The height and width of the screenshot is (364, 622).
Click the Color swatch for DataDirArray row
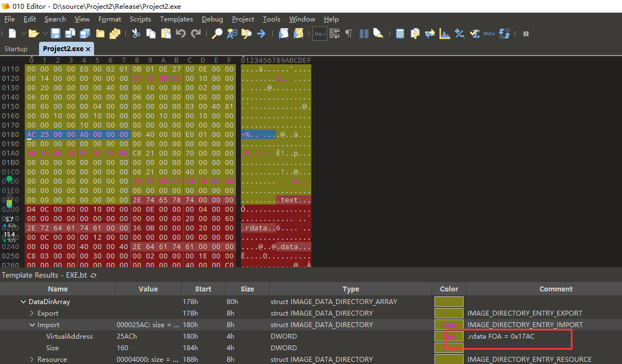click(x=449, y=302)
